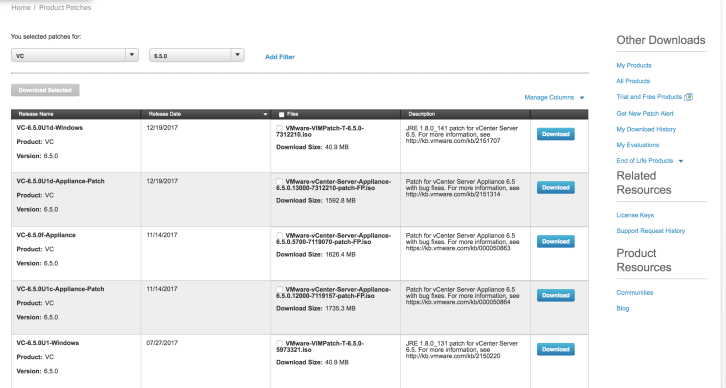Click the 1735.3 MB download size text
This screenshot has height=388, width=726.
click(340, 308)
